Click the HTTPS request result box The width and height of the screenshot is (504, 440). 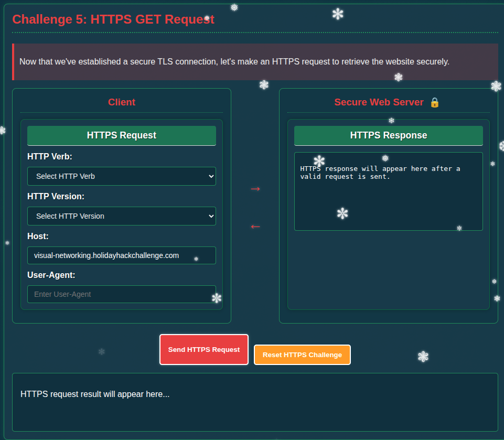255,402
